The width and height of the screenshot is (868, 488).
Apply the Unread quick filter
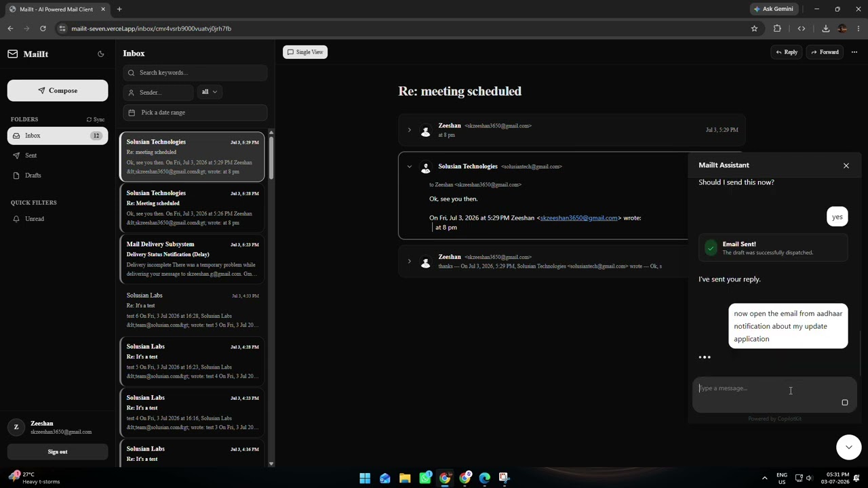[58, 219]
